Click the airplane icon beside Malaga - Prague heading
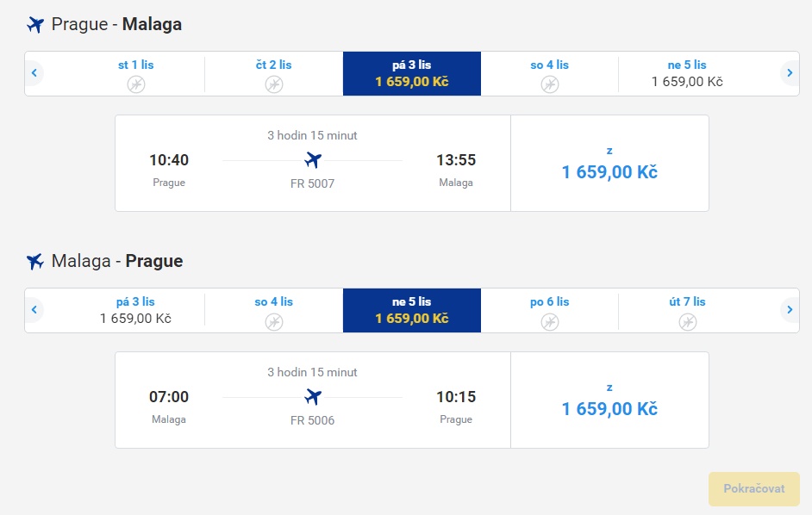812x515 pixels. (35, 262)
